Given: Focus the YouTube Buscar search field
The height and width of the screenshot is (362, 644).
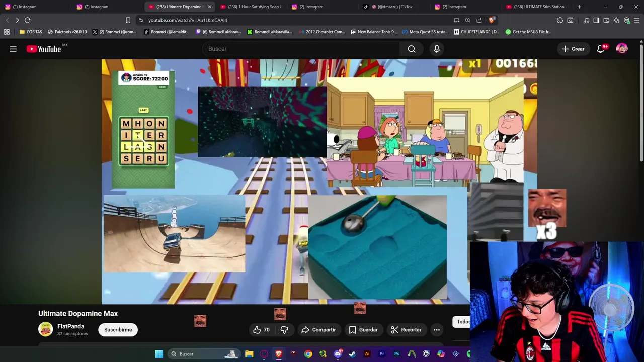Looking at the screenshot, I should click(302, 49).
